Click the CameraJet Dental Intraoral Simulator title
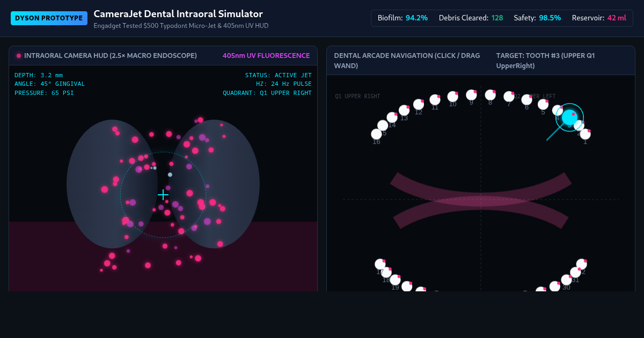Image resolution: width=644 pixels, height=338 pixels. (178, 14)
